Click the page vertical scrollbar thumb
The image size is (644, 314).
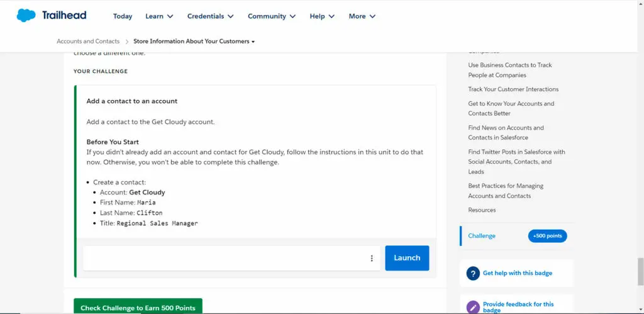coord(641,271)
